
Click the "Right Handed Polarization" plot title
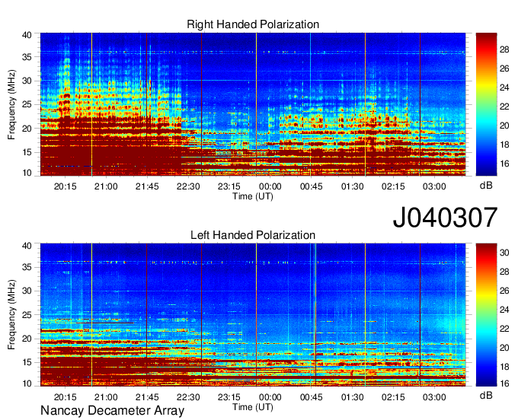253,24
